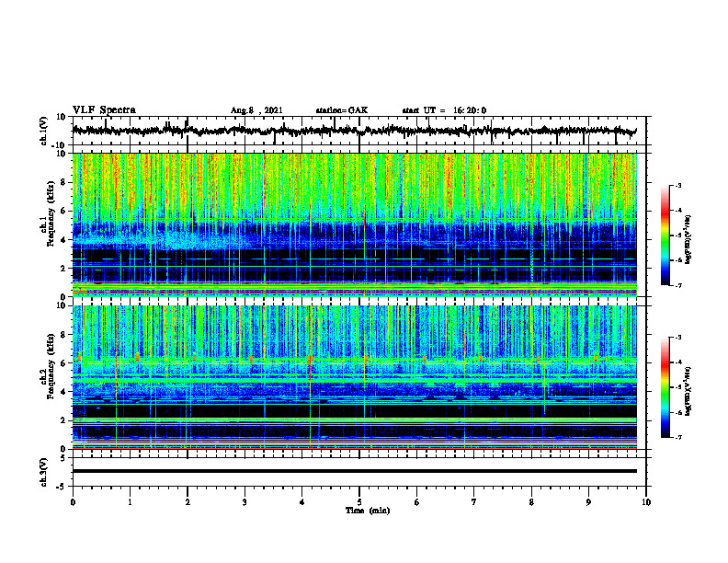
Task: Click the ch.1 voltage waveform trace panel
Action: 358,131
